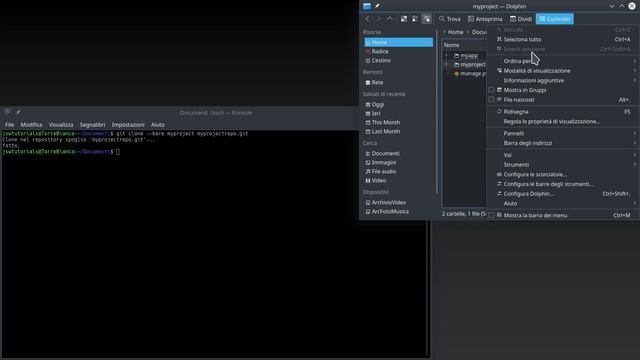Select Home in places panel
Screen dimensions: 640x360
398,42
